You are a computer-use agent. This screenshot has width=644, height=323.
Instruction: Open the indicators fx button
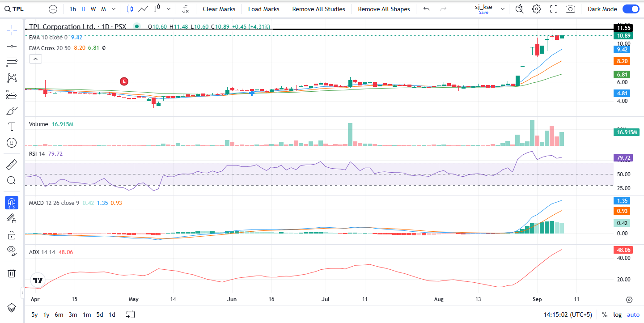click(x=186, y=9)
